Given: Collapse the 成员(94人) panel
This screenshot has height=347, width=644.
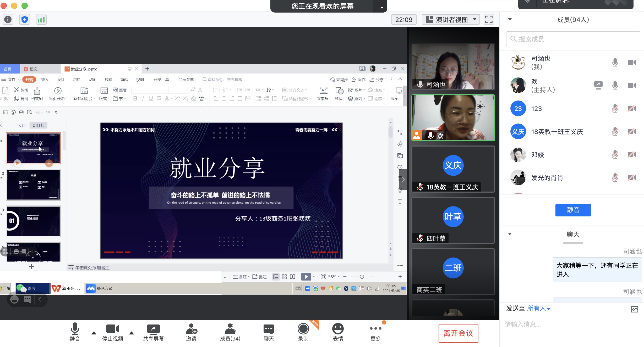Looking at the screenshot, I should 510,19.
